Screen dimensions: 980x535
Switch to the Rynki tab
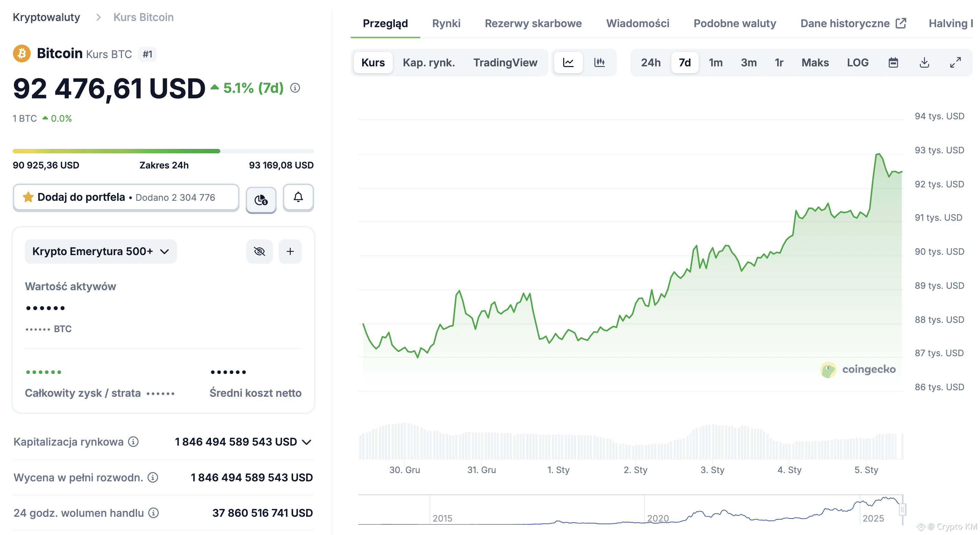click(446, 24)
